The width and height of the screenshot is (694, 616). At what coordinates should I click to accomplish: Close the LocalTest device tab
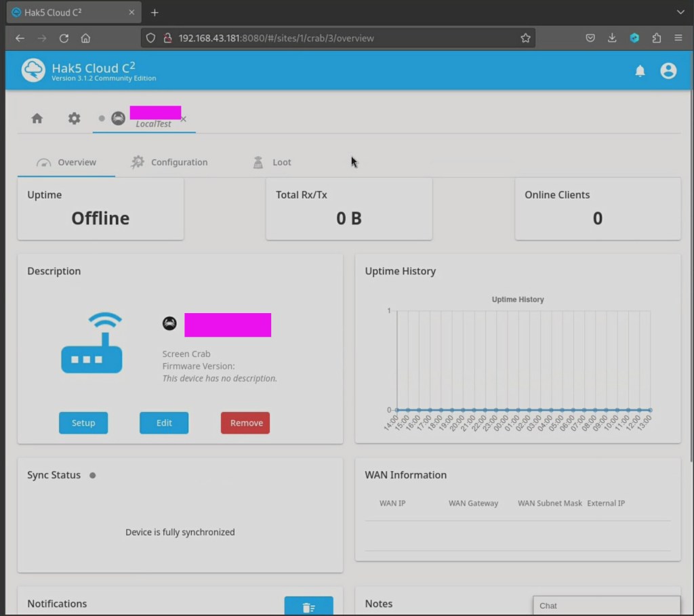click(184, 119)
